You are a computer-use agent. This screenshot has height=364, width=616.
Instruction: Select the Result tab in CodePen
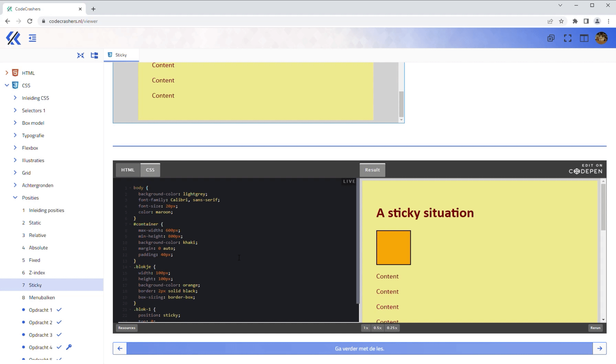(x=372, y=170)
